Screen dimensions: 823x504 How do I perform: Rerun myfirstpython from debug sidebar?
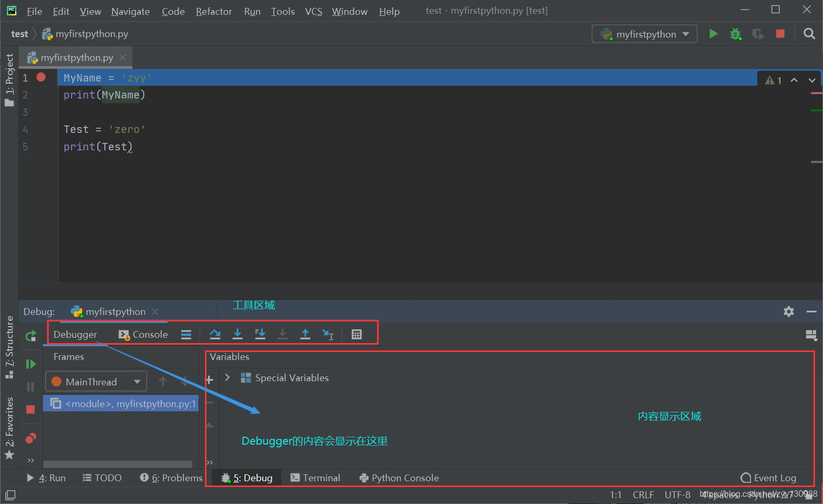[x=31, y=336]
